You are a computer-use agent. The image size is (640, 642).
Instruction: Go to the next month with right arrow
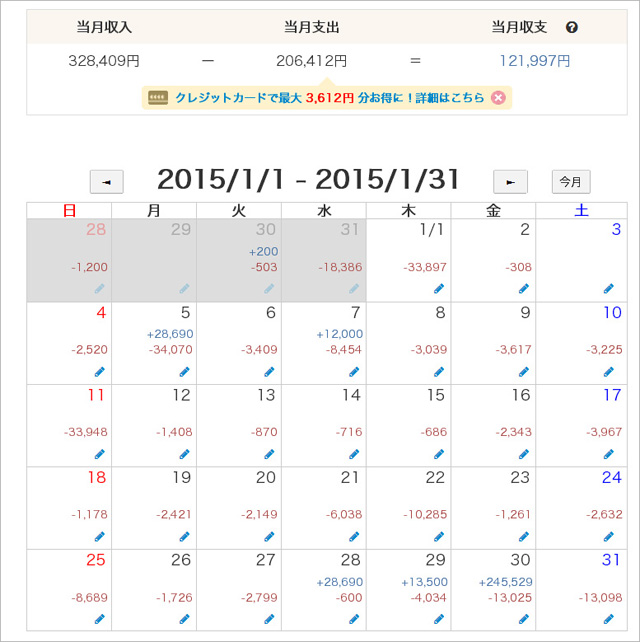[510, 182]
